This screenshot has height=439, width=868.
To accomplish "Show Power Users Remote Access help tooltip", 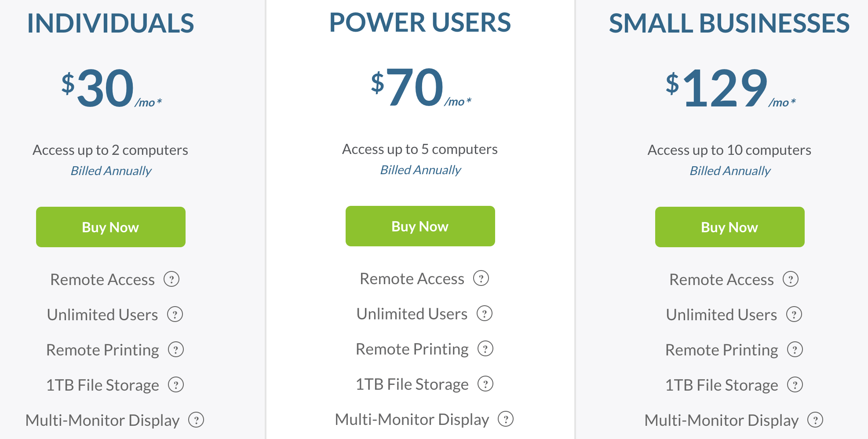I will click(481, 278).
